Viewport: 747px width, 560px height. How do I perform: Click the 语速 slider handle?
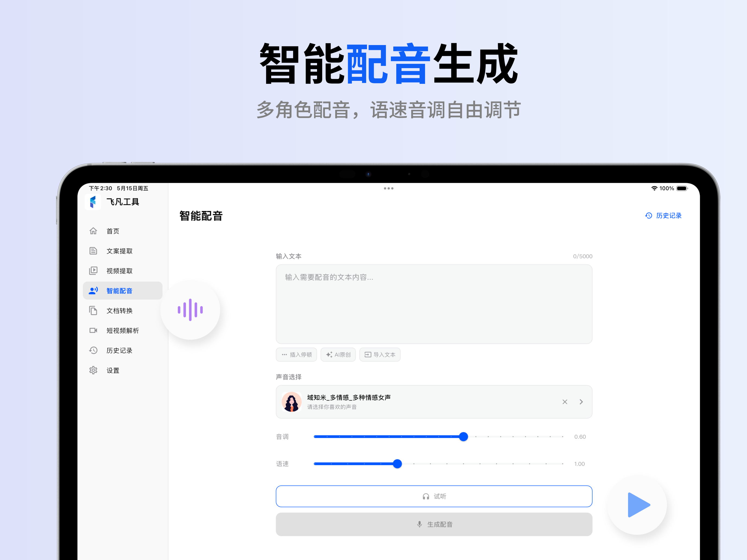click(x=397, y=464)
